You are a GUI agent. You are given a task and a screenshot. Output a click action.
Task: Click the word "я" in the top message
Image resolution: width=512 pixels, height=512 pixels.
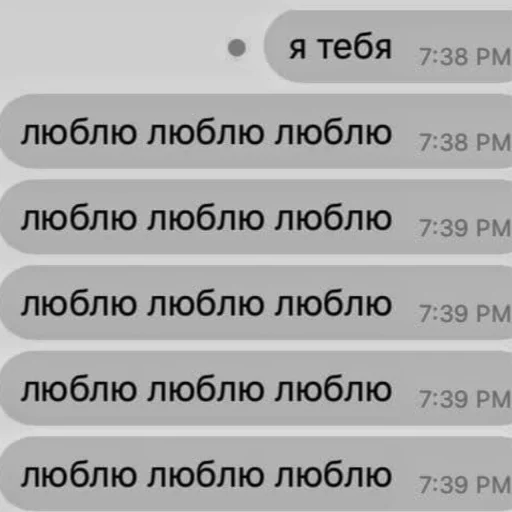tap(298, 51)
